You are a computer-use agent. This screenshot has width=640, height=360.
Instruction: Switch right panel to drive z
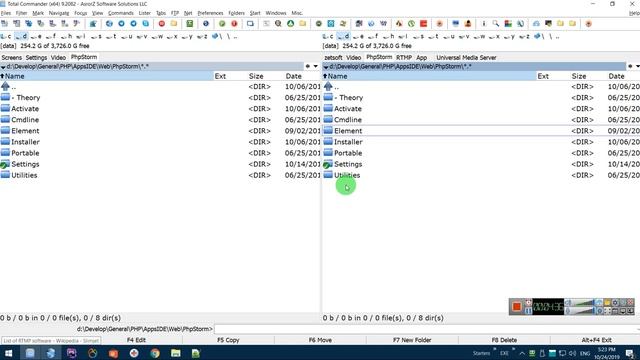[524, 36]
